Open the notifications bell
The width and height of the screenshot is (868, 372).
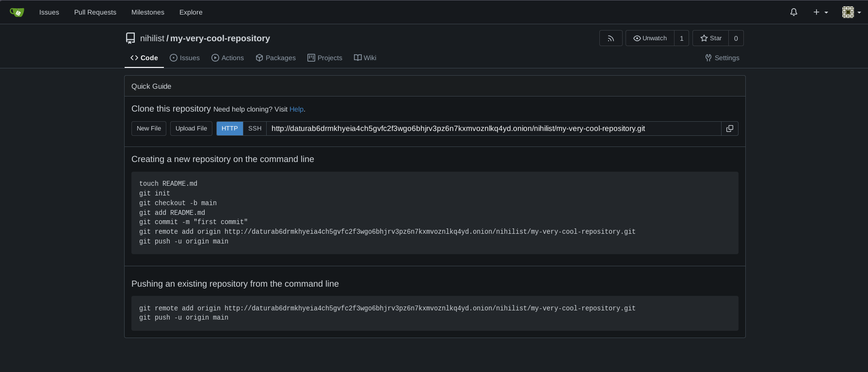793,12
